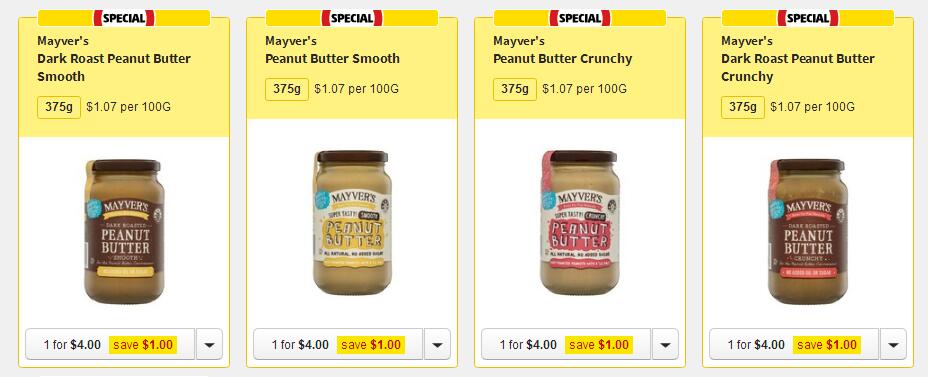Open Dark Roast Crunchy jar image
The height and width of the screenshot is (377, 928).
click(x=808, y=231)
